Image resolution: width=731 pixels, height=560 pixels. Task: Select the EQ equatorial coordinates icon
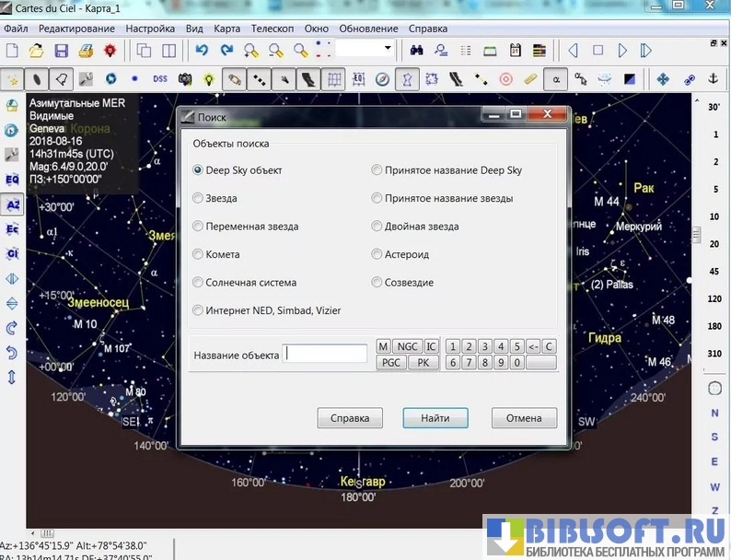pos(12,179)
